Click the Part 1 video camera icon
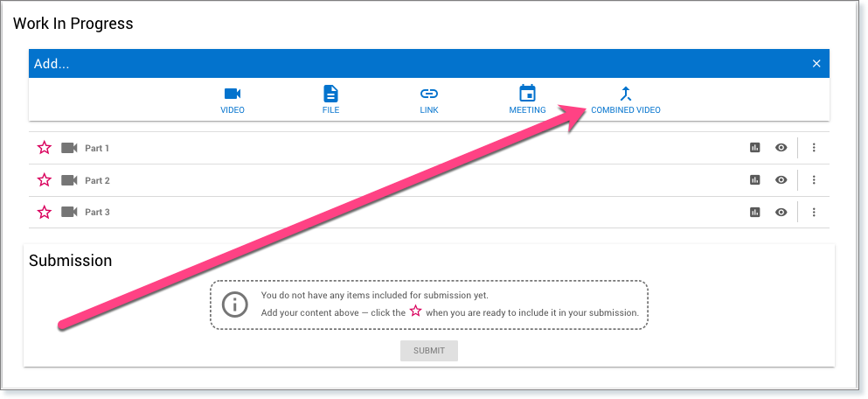 (69, 148)
